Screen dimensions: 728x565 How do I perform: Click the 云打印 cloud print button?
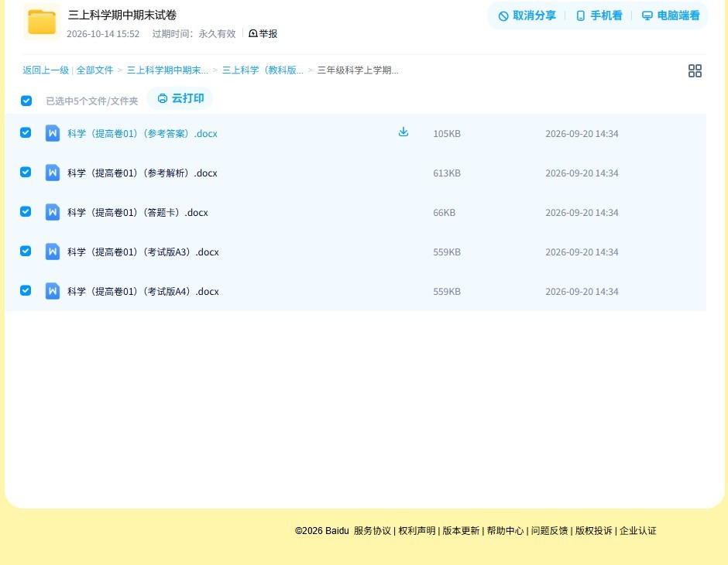[x=180, y=98]
